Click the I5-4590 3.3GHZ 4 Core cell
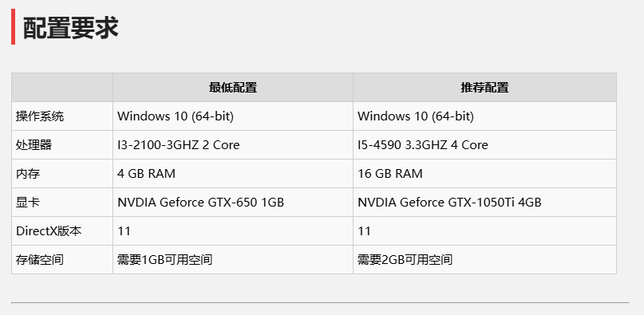 point(484,145)
